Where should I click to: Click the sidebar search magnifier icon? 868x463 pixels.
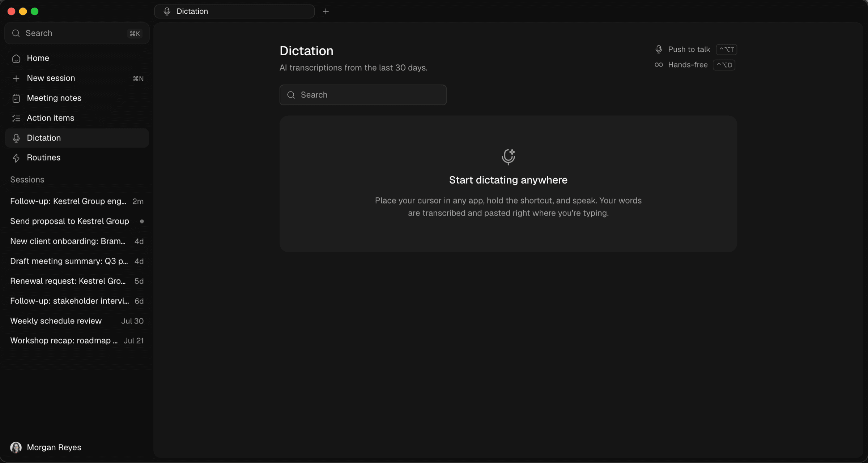pyautogui.click(x=16, y=33)
